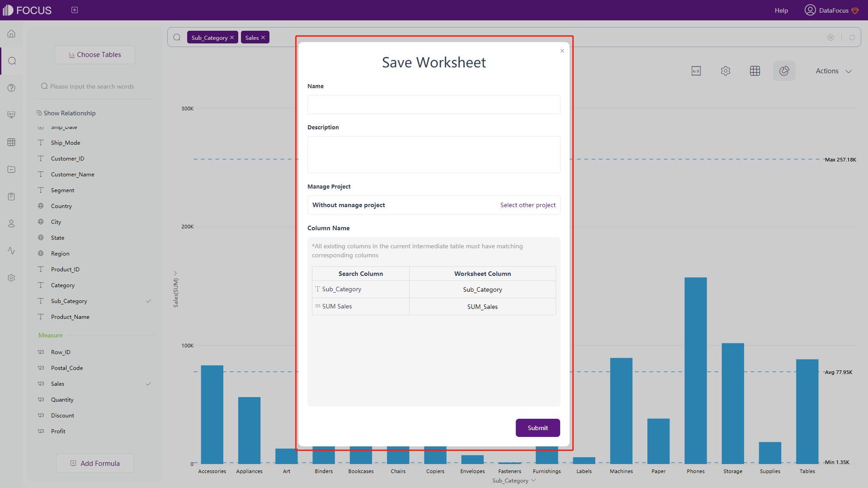This screenshot has height=488, width=868.
Task: Click the Choose Tables button
Action: coord(95,55)
